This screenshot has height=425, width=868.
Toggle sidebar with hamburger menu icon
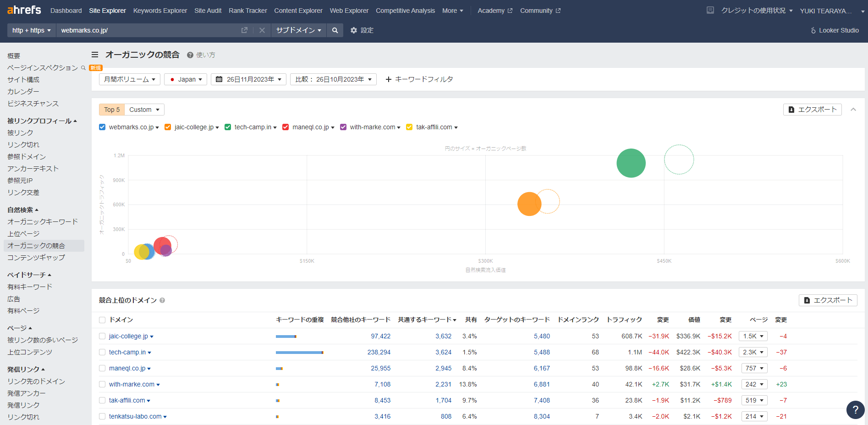pyautogui.click(x=95, y=55)
